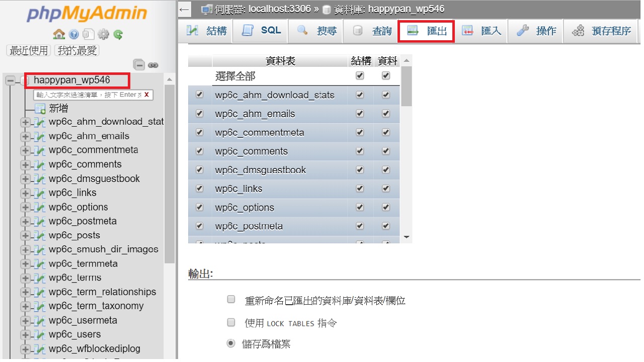The width and height of the screenshot is (644, 362).
Task: Click the table list vertical scrollbar
Action: [407, 85]
